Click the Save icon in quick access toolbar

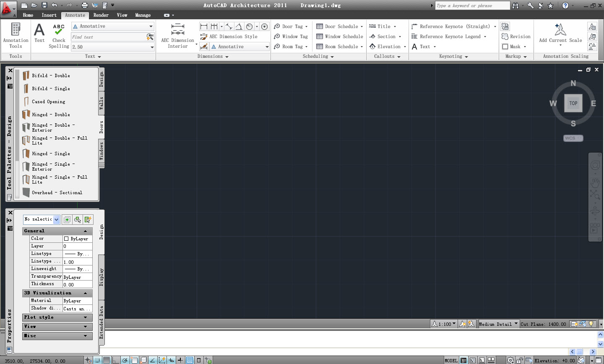[44, 5]
